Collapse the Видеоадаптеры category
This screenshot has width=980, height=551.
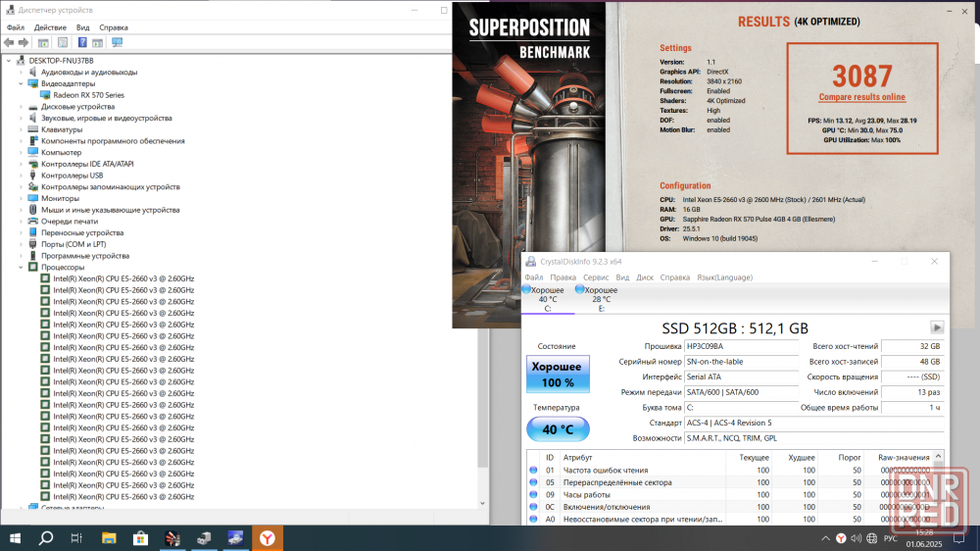pyautogui.click(x=21, y=83)
